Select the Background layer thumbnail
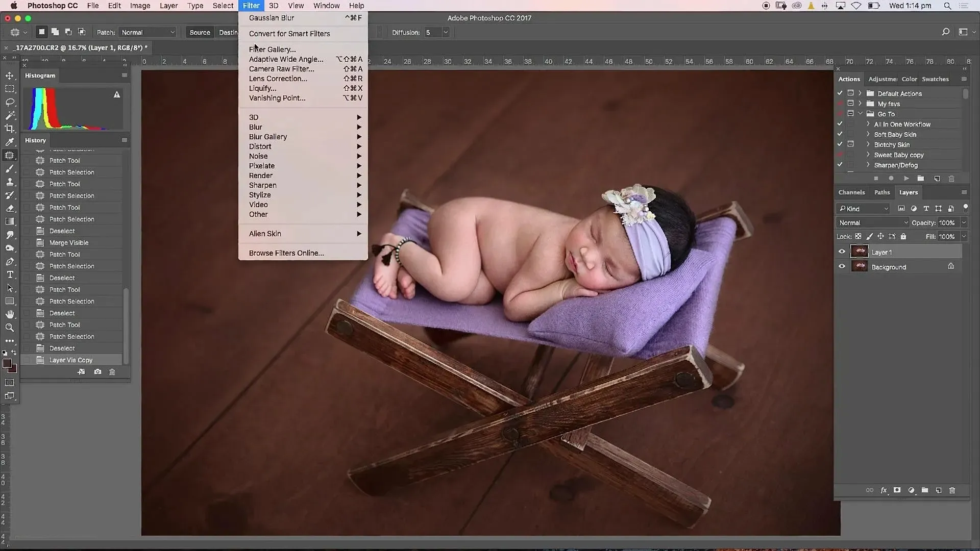Screen dimensions: 980x551 pos(860,266)
